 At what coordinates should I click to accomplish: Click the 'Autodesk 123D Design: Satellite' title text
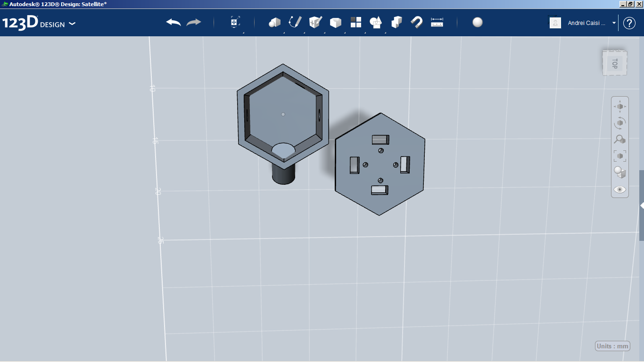coord(58,4)
